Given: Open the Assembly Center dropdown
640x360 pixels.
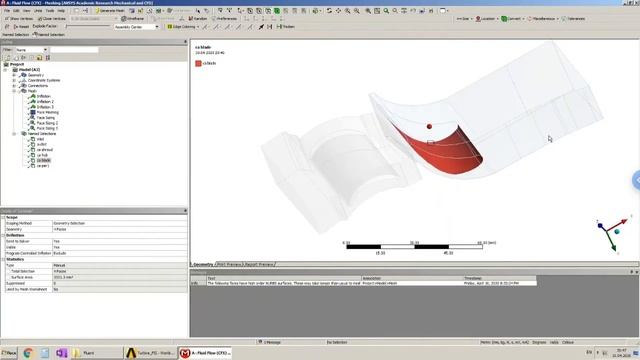Looking at the screenshot, I should click(x=136, y=27).
